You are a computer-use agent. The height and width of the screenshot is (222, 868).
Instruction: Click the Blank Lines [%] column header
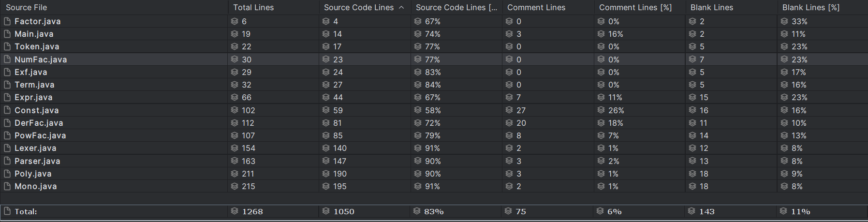coord(811,7)
